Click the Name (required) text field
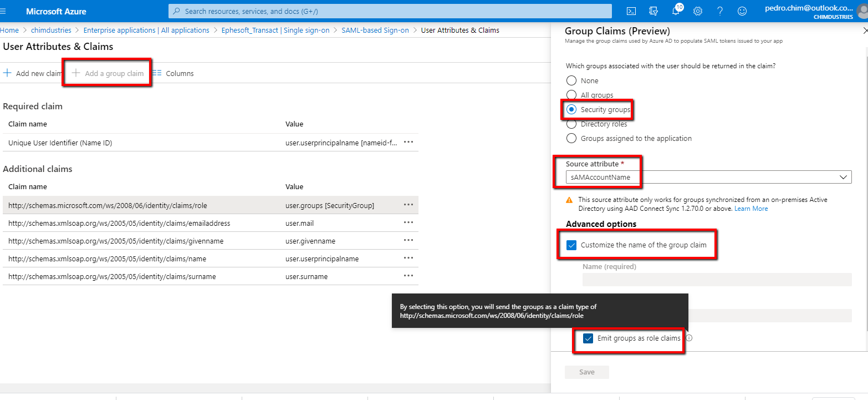This screenshot has width=868, height=400. (717, 280)
